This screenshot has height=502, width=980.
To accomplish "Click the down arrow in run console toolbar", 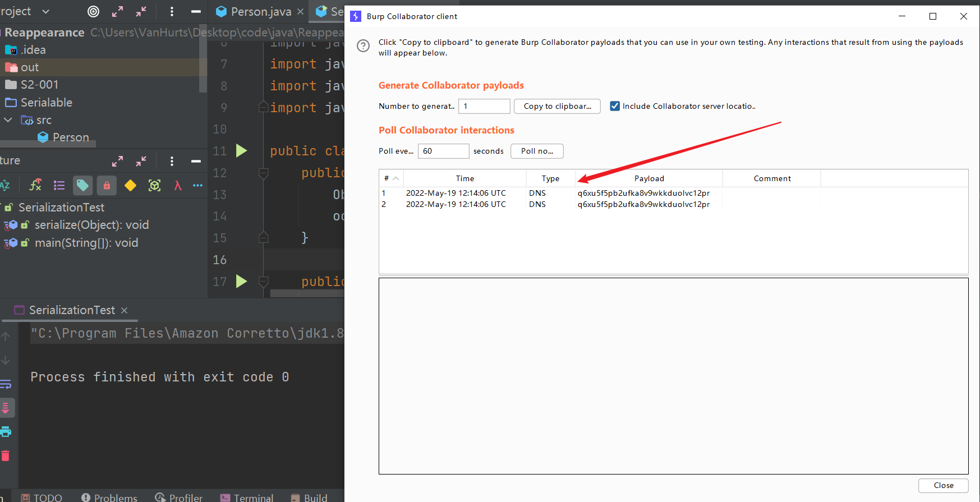I will [6, 360].
